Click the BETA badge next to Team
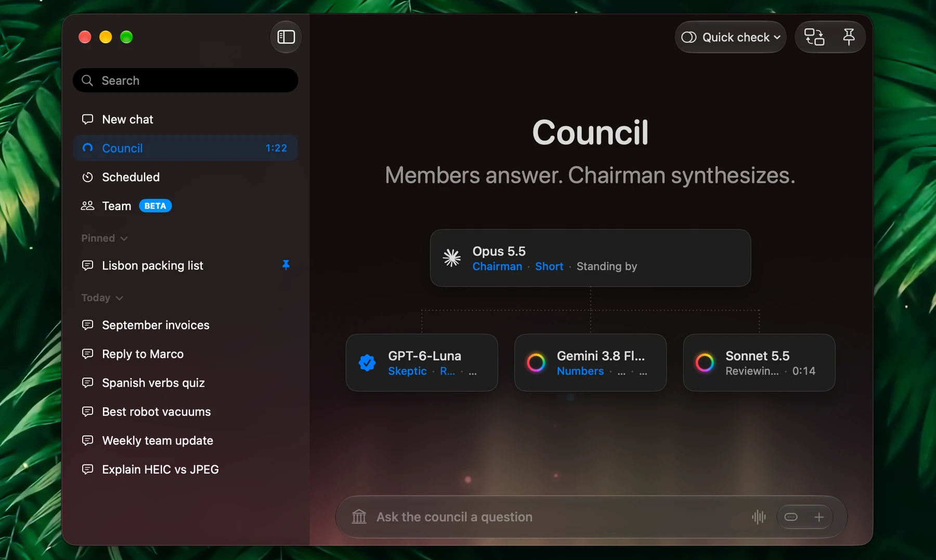This screenshot has height=560, width=936. tap(155, 206)
